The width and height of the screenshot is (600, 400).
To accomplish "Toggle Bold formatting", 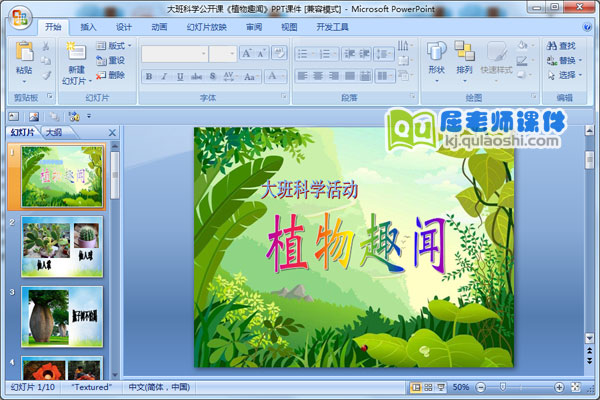I will (149, 77).
